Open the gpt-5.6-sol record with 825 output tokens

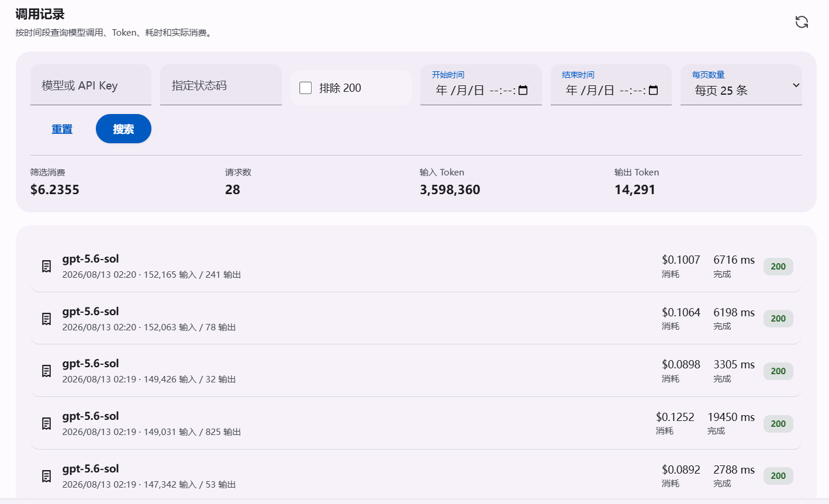[x=416, y=423]
